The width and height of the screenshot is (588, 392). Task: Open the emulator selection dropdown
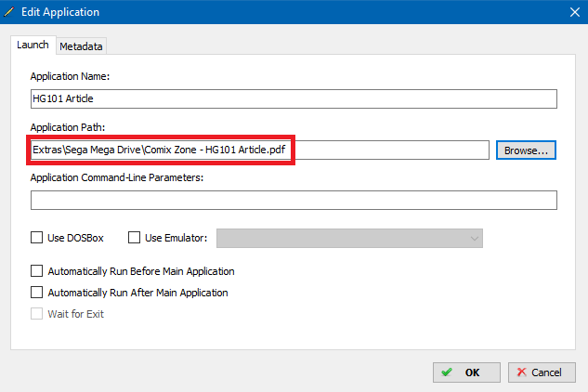click(x=349, y=238)
